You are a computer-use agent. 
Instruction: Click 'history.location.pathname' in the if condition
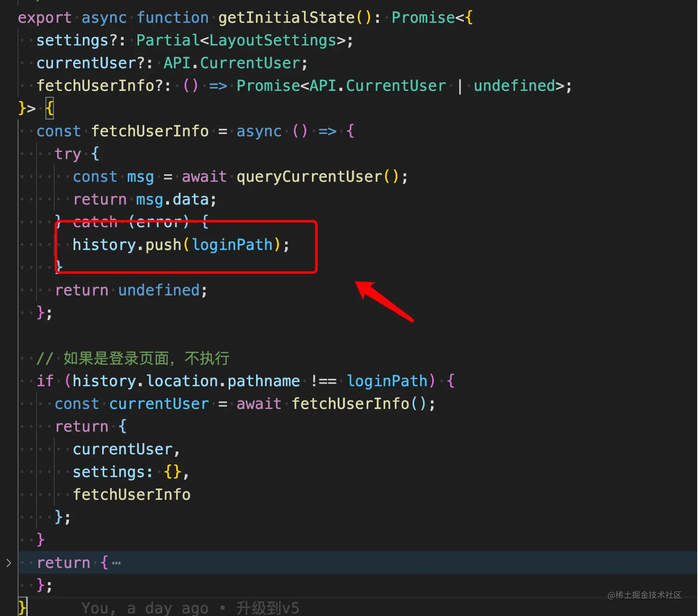point(186,381)
